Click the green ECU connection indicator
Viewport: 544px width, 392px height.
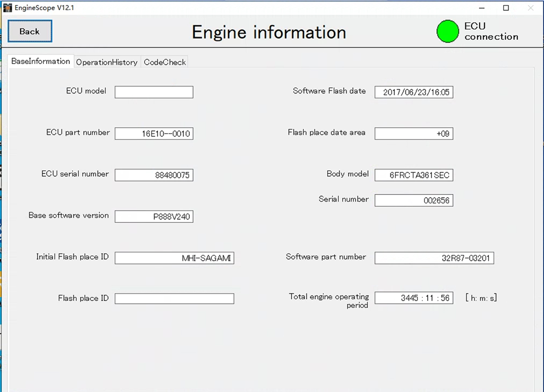point(447,31)
